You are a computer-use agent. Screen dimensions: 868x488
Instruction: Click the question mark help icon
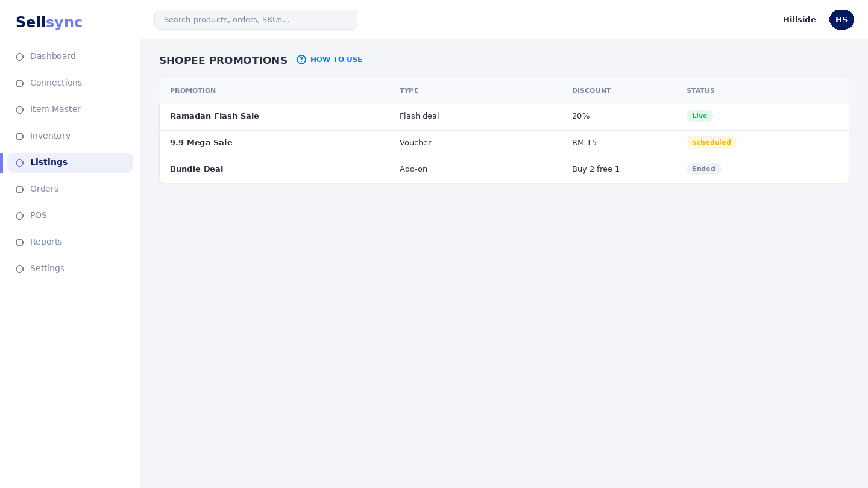click(301, 60)
